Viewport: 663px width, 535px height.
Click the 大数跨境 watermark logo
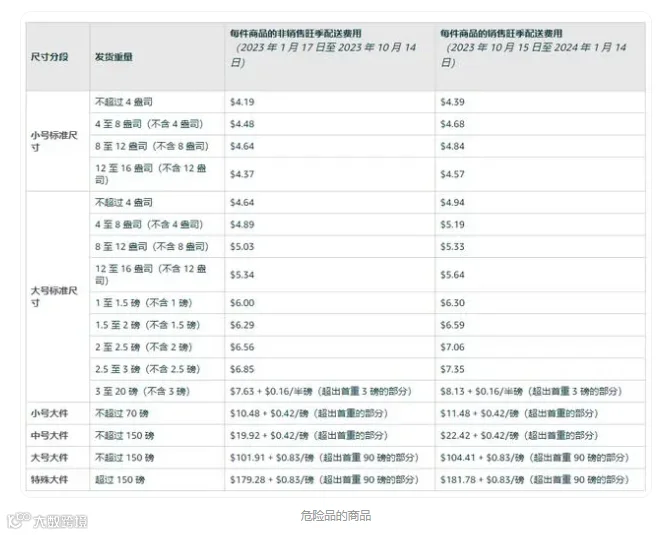[48, 521]
